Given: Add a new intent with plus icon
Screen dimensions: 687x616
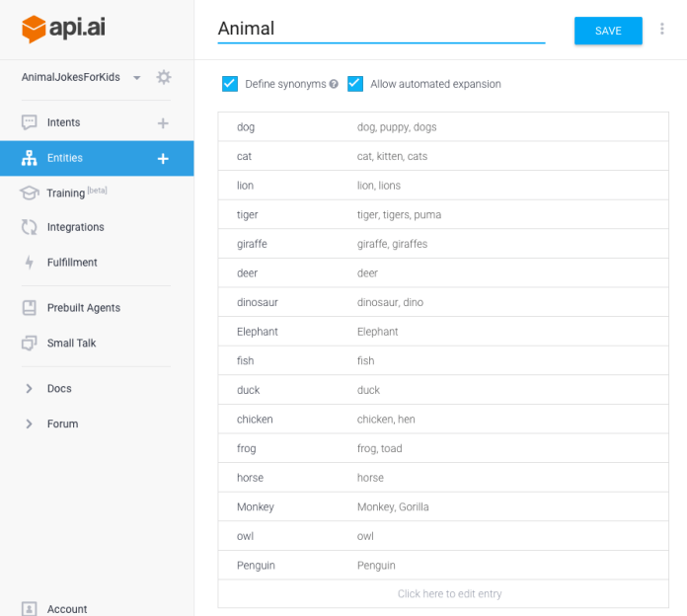Looking at the screenshot, I should click(163, 123).
